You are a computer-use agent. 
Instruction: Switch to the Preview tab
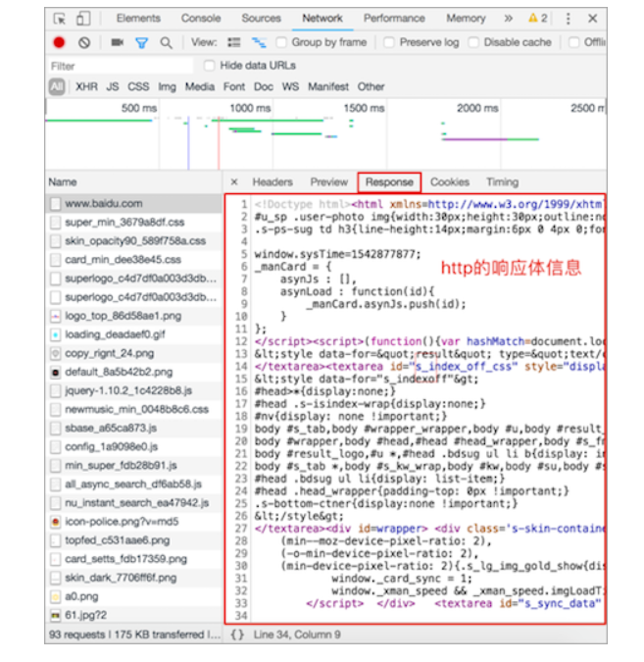329,182
